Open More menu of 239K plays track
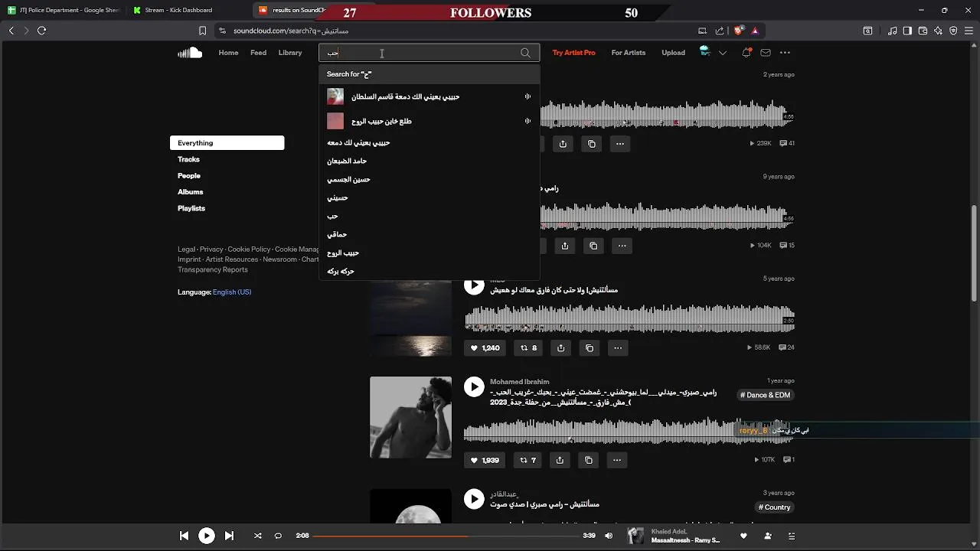980x551 pixels. pos(620,144)
